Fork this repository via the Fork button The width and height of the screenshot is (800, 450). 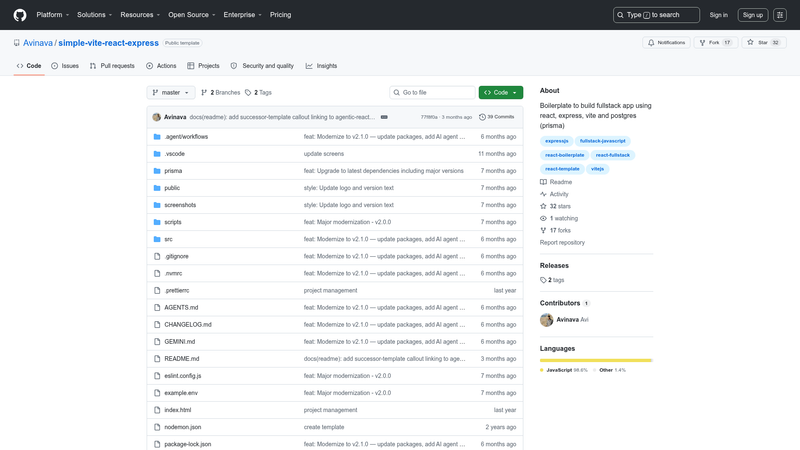(x=715, y=43)
